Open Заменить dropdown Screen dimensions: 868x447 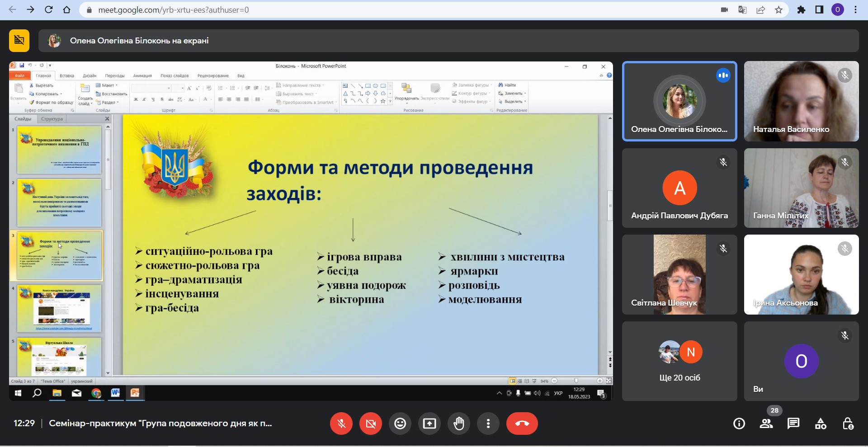click(x=512, y=94)
